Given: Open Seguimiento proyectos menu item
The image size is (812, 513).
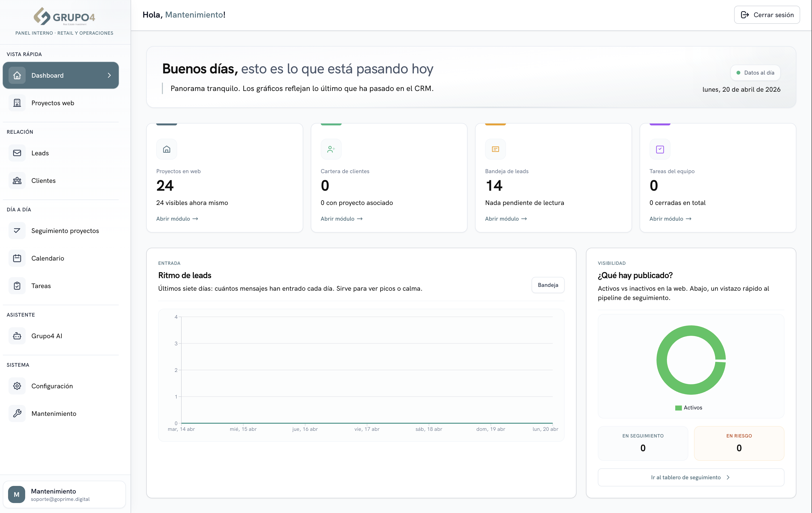Looking at the screenshot, I should tap(61, 231).
